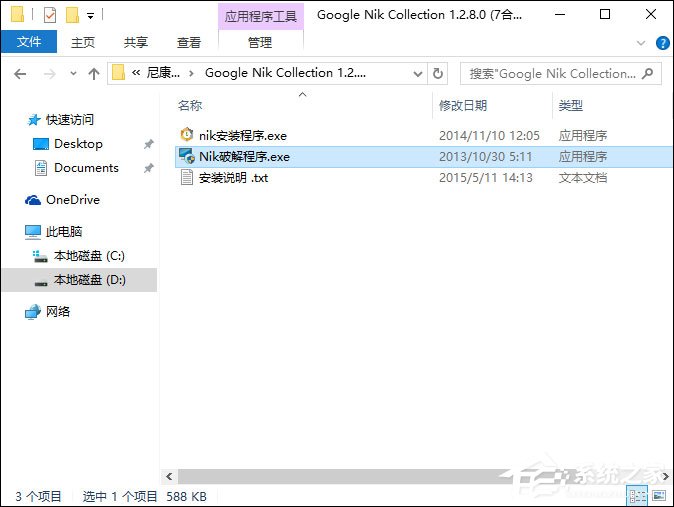Select the file nik安装程序.exe
Viewport: 674px width, 507px height.
pos(243,136)
